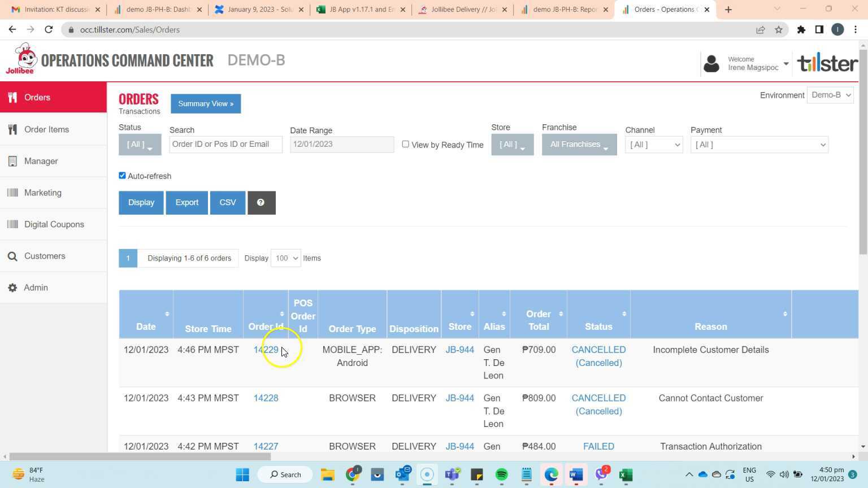Viewport: 868px width, 488px height.
Task: Open the Payment filter dropdown
Action: (x=759, y=145)
